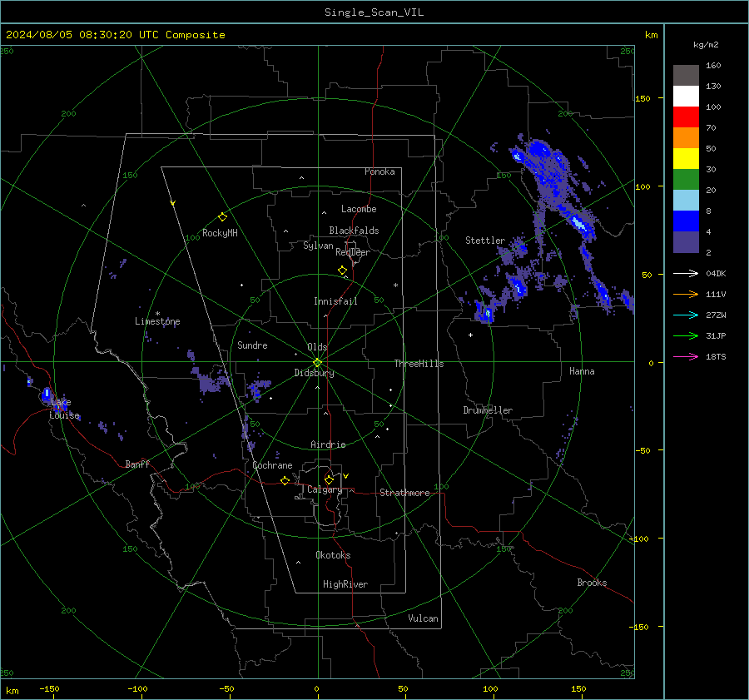This screenshot has width=749, height=700.
Task: Select the yellow diamond marker below RedDeer
Action: coord(343,271)
